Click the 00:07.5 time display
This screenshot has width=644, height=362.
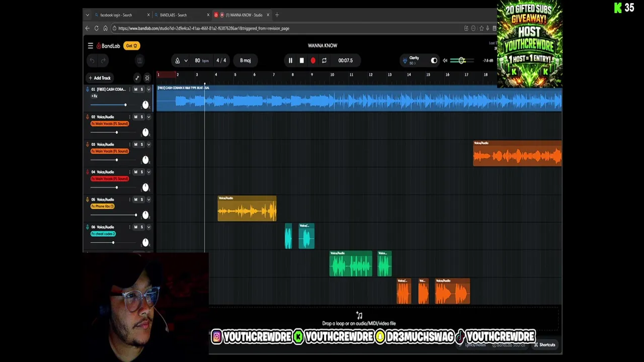pos(345,60)
